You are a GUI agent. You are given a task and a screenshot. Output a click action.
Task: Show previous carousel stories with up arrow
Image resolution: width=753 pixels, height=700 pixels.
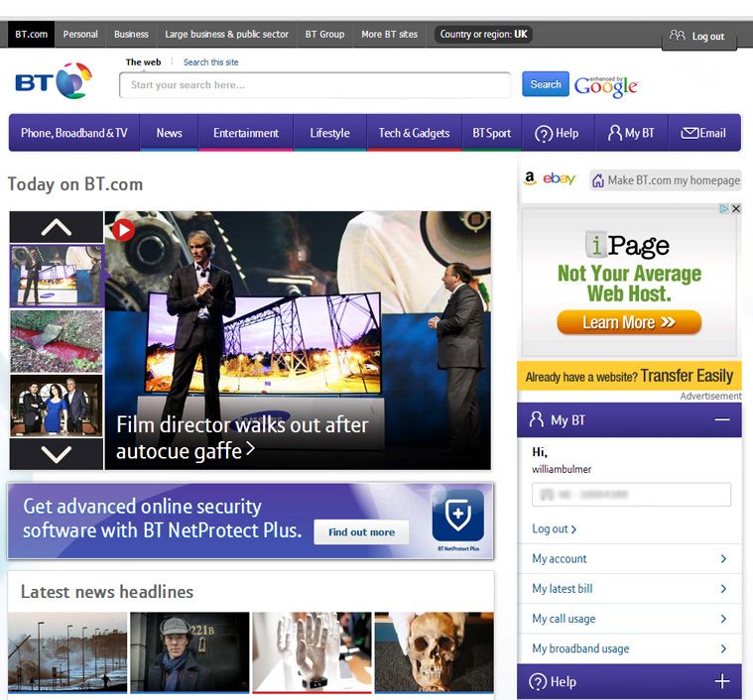(57, 227)
